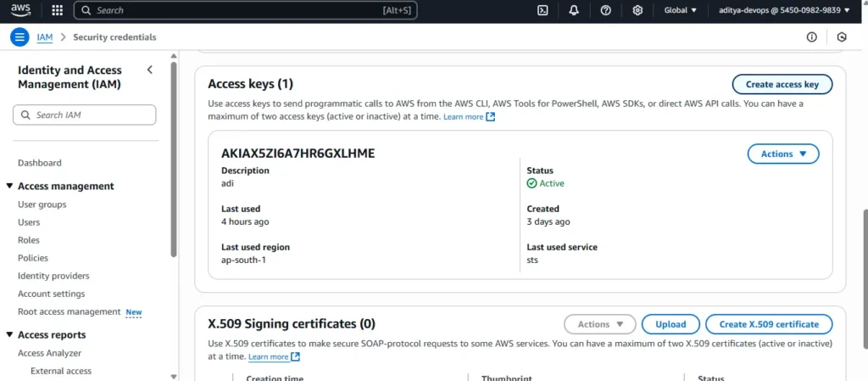Open the settings gear in top bar

tap(637, 10)
